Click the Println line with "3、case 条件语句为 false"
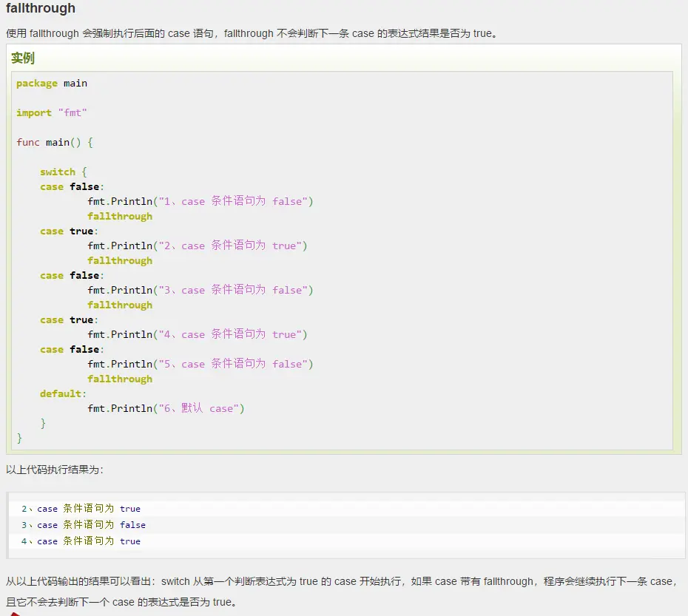This screenshot has width=688, height=616. point(200,290)
